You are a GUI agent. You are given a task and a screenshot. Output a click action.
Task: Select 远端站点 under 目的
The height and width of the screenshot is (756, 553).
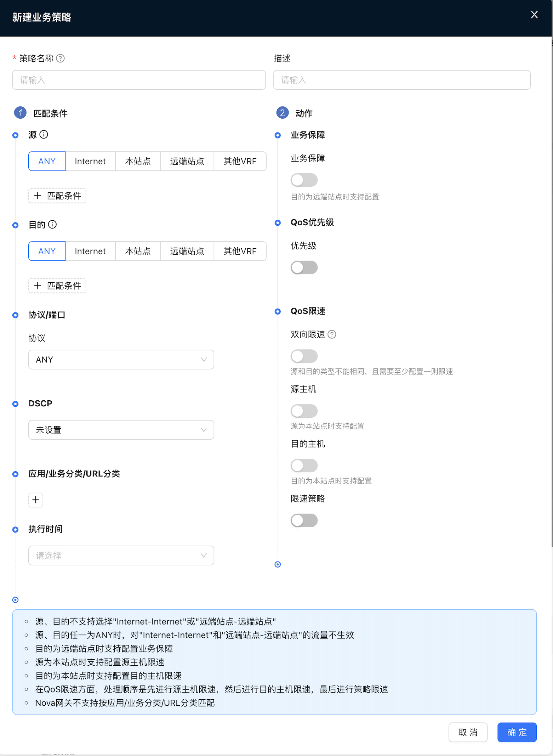(x=187, y=251)
